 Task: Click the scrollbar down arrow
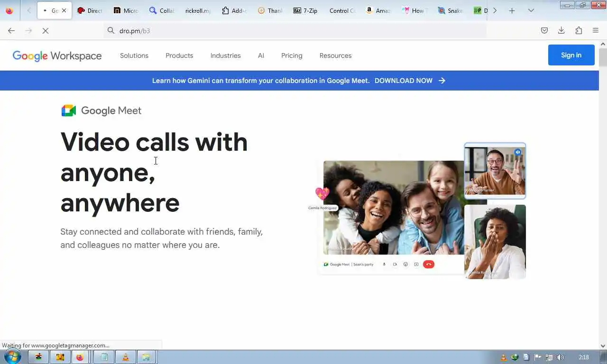[x=603, y=346]
